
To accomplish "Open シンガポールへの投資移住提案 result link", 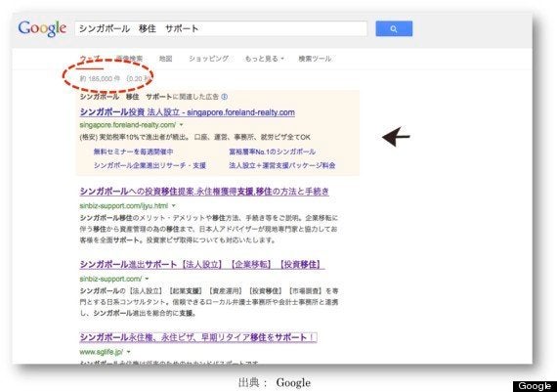I will pos(204,192).
